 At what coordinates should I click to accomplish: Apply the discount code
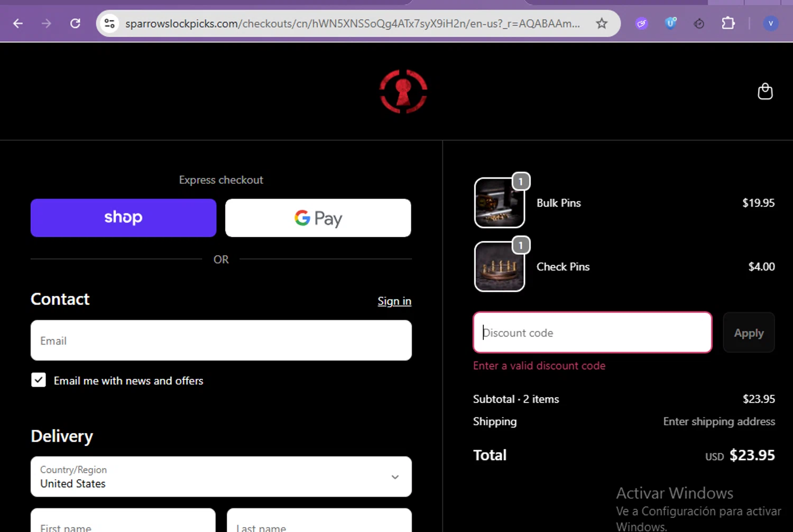pyautogui.click(x=749, y=332)
